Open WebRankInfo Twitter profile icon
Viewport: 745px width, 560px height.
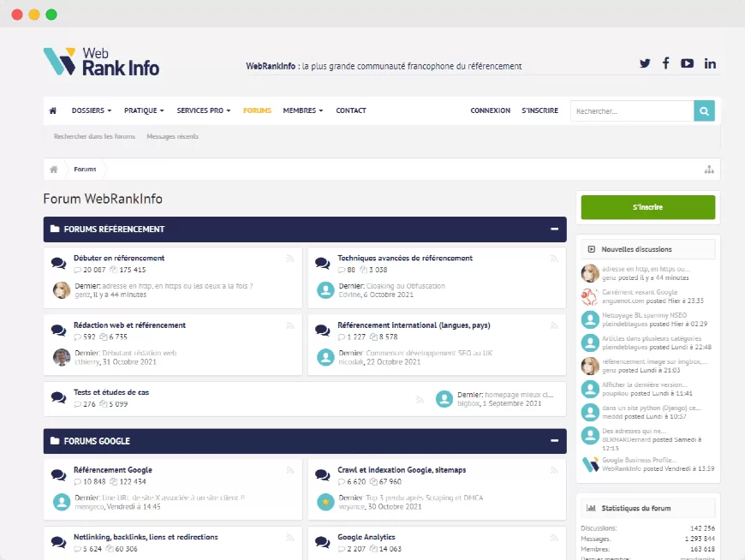[x=645, y=63]
